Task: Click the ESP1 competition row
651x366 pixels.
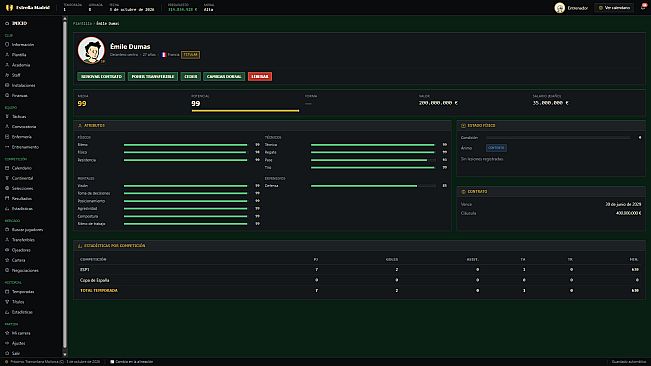Action: pyautogui.click(x=359, y=269)
